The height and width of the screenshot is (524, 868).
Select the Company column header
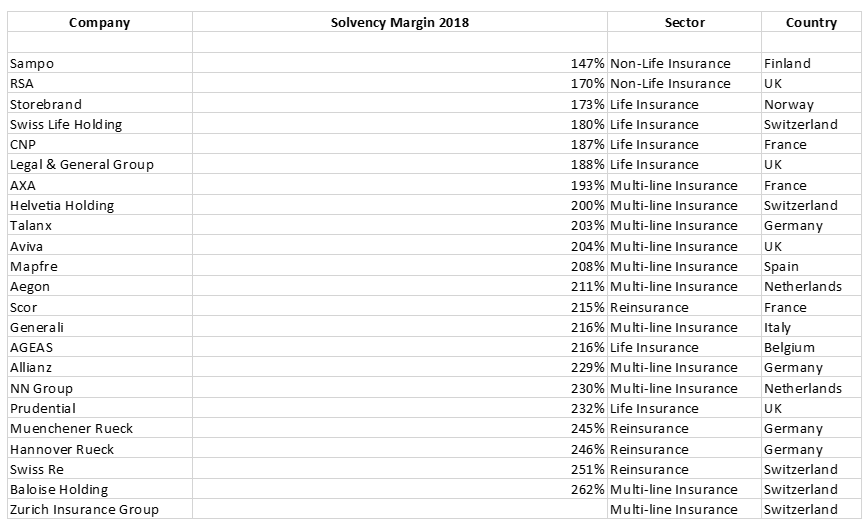100,22
